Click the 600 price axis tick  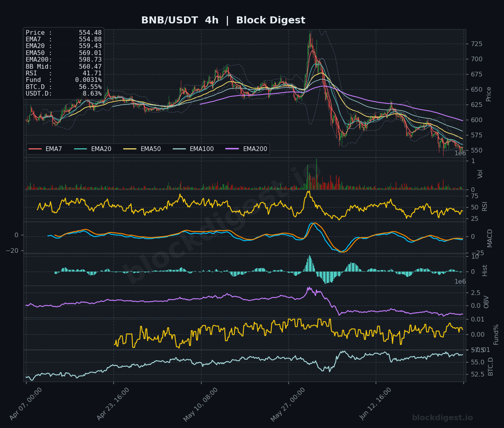(477, 120)
